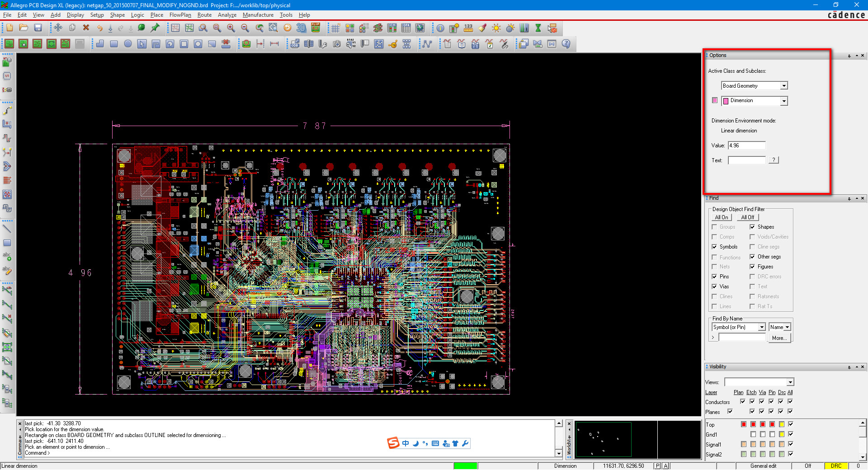Click the Help question mark toolbar icon

[566, 44]
